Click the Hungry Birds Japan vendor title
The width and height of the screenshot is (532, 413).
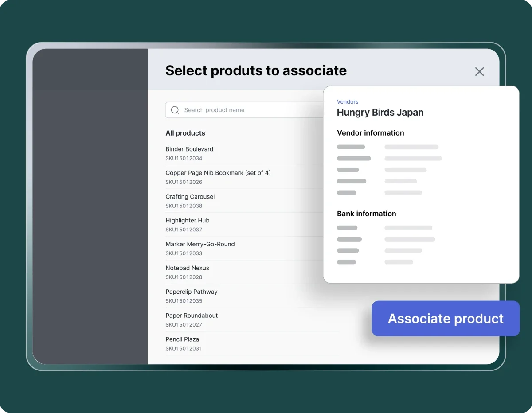tap(380, 113)
